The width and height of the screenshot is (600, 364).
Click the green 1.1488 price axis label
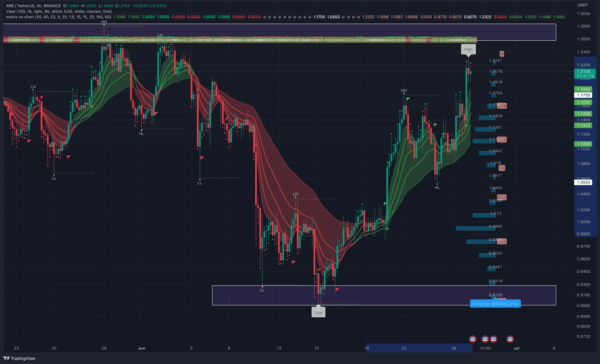tap(583, 114)
